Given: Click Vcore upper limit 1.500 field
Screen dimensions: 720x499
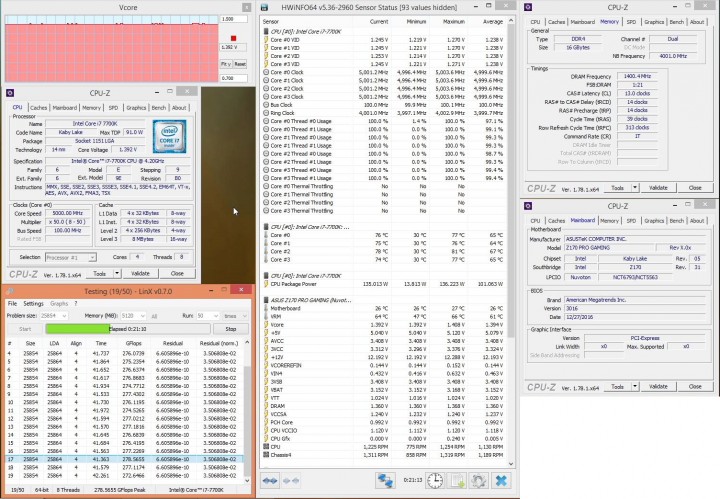Looking at the screenshot, I should pos(234,19).
